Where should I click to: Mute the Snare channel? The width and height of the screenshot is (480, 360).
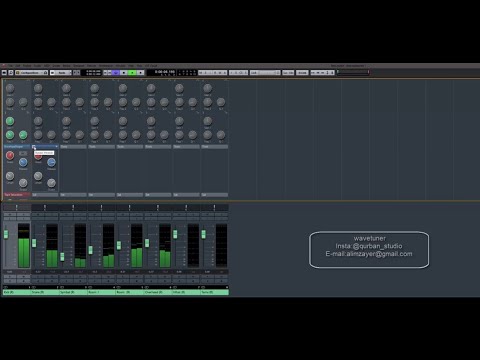pyautogui.click(x=38, y=214)
